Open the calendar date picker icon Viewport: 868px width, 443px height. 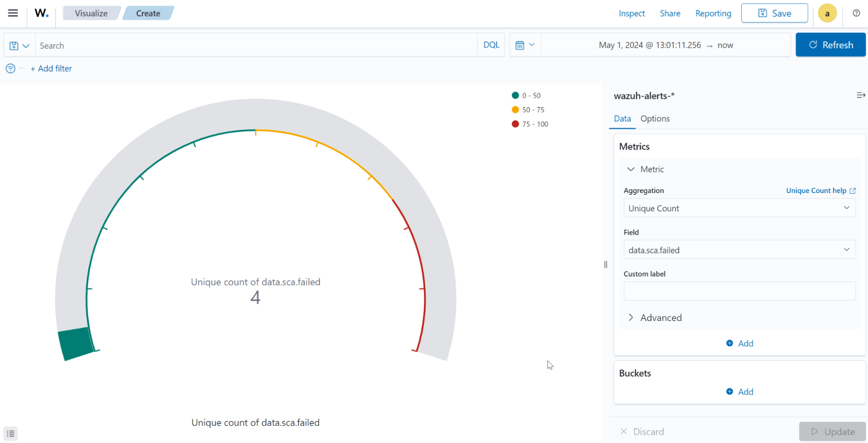[521, 45]
